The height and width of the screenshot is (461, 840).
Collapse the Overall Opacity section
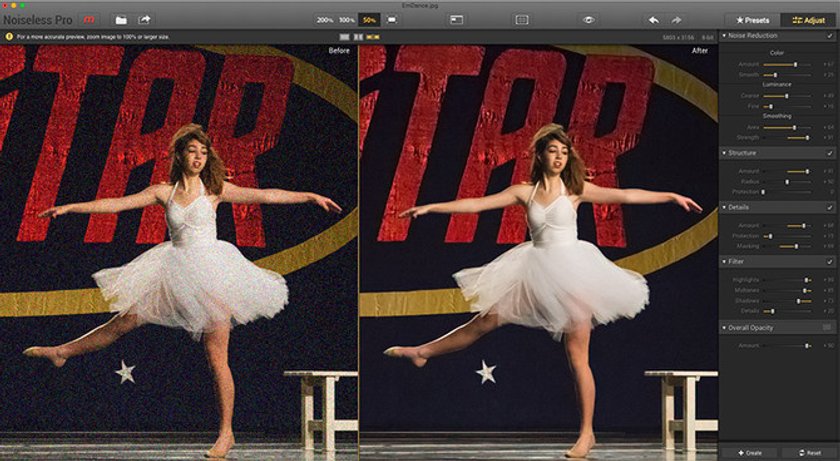(x=724, y=328)
